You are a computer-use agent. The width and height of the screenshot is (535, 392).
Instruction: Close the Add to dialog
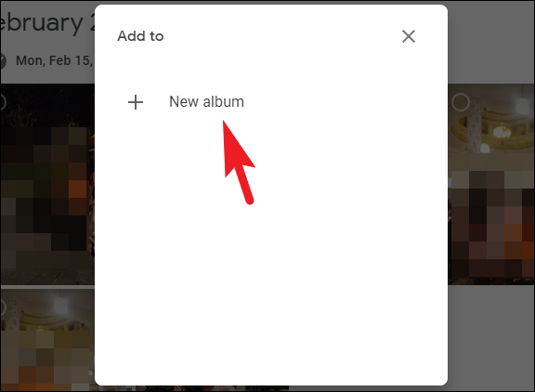[x=409, y=36]
